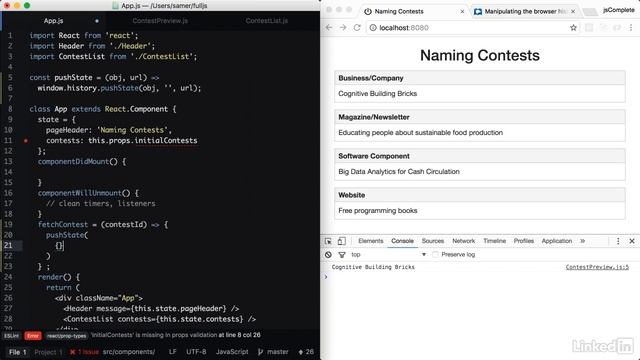Click the 'Naming Contests' page heading

click(x=480, y=56)
